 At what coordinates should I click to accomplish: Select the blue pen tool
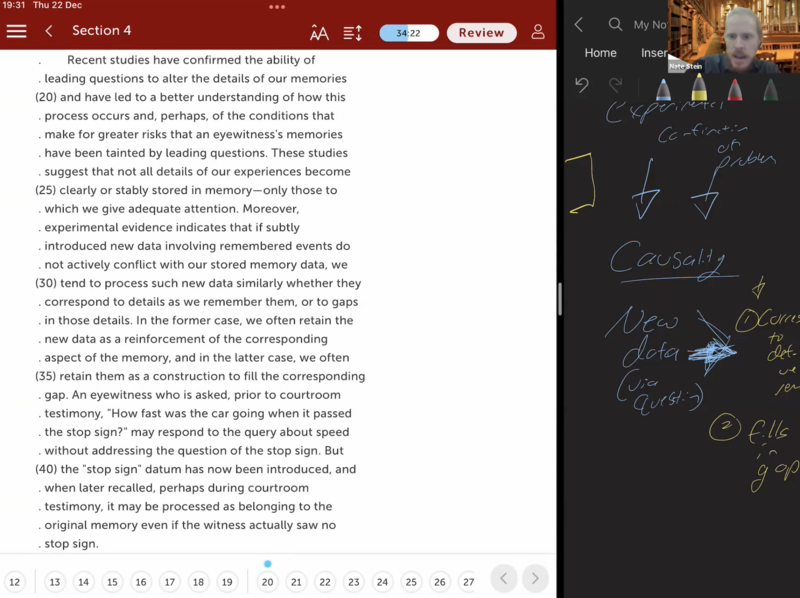coord(662,88)
